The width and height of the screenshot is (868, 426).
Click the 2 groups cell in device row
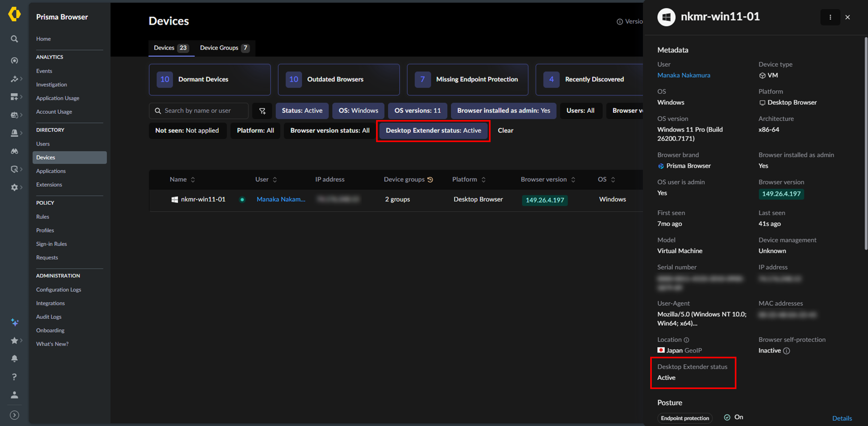[x=398, y=200]
